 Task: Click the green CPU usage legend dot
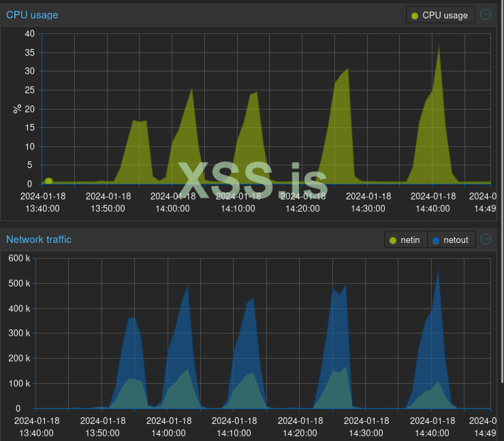(415, 16)
